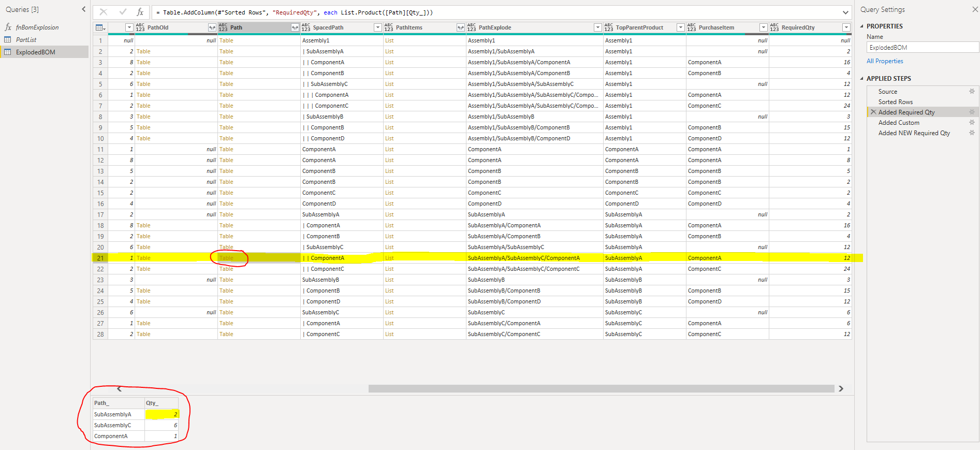
Task: Open settings gear for Added Required Qty step
Action: [972, 112]
